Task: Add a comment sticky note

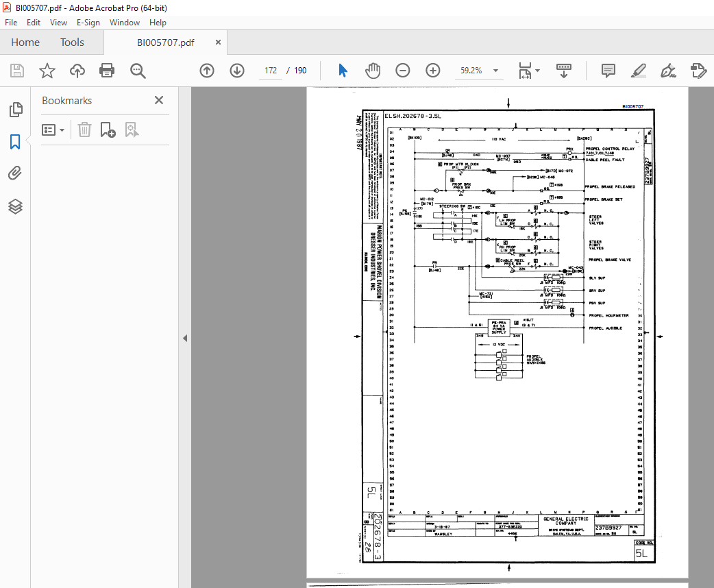Action: coord(608,71)
